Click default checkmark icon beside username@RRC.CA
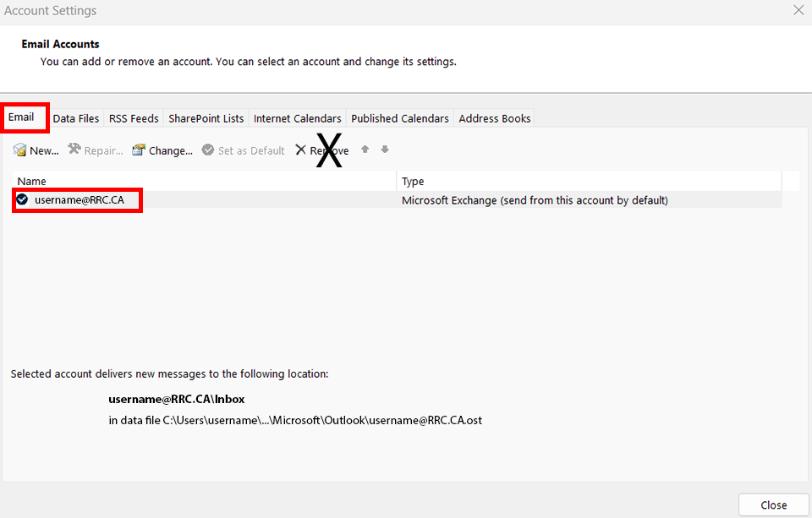This screenshot has height=518, width=812. pyautogui.click(x=22, y=200)
